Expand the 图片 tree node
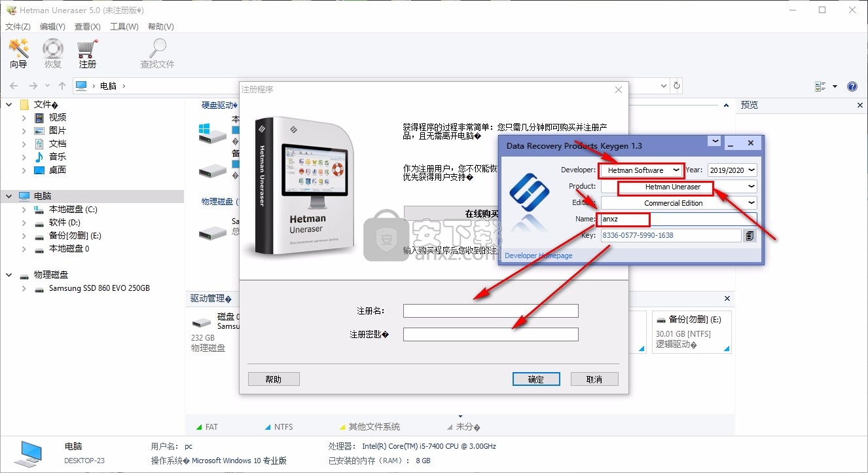 (24, 131)
